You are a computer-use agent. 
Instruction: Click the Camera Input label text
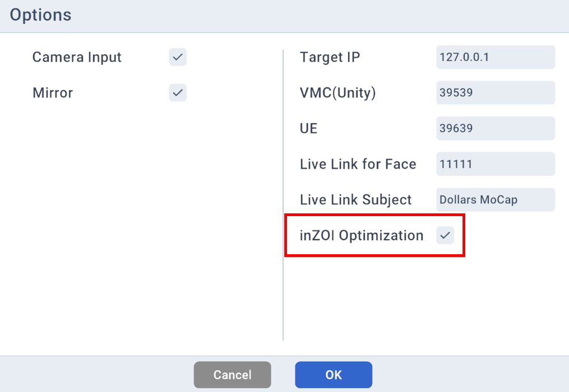77,57
